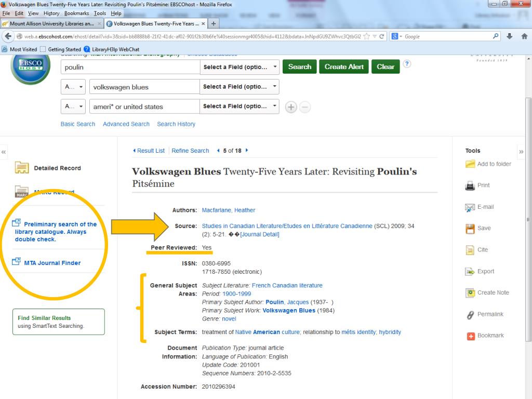Open boolean operator dropdown for volkswagen blues
Viewport: 532px width, 399px height.
(74, 87)
